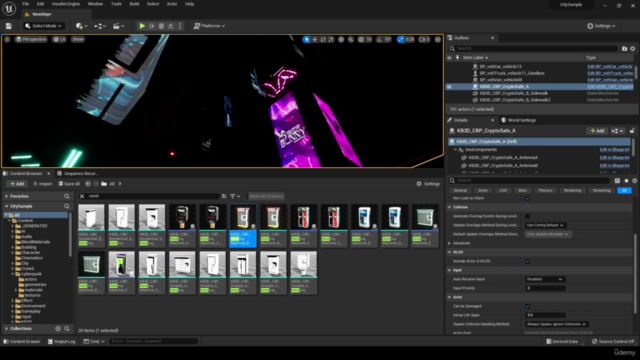Image resolution: width=640 pixels, height=360 pixels.
Task: Open the camera speed setting
Action: [x=424, y=40]
